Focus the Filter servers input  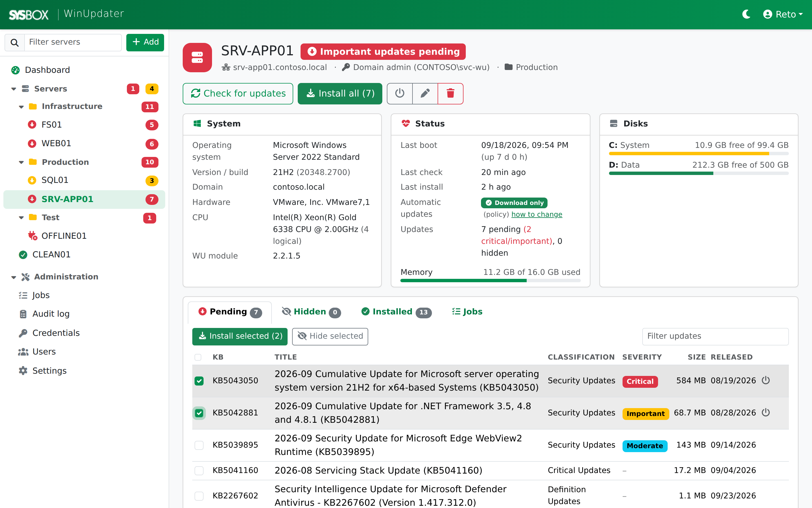tap(73, 42)
